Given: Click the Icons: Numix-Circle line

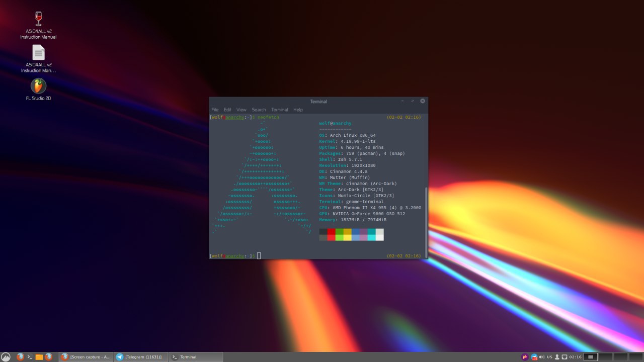Looking at the screenshot, I should coord(357,196).
